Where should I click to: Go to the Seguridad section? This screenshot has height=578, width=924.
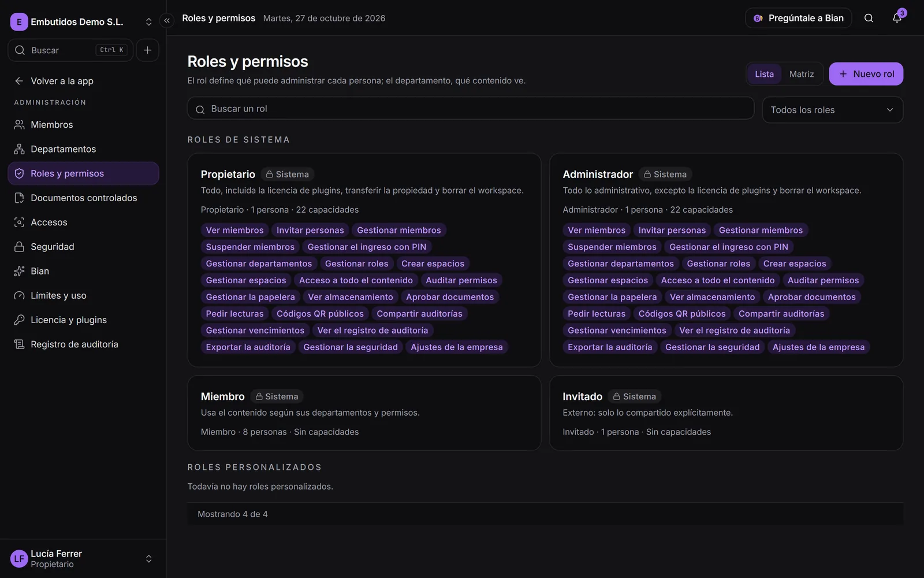[83, 247]
